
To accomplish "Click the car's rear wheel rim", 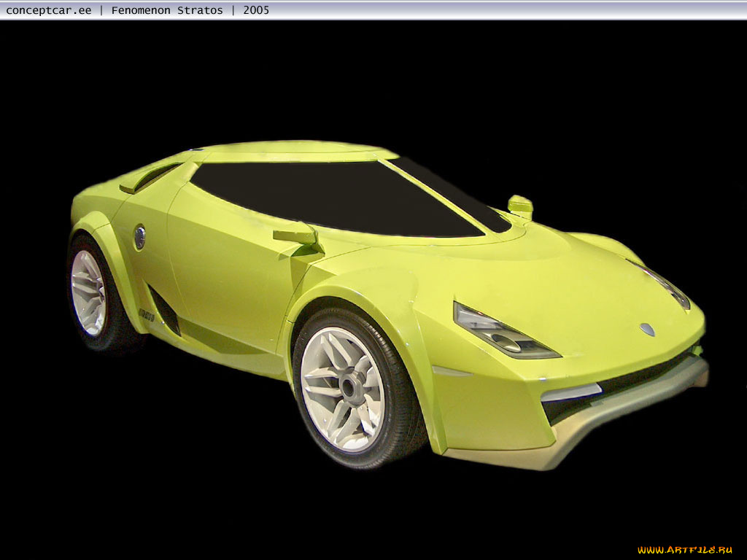I will pyautogui.click(x=88, y=292).
